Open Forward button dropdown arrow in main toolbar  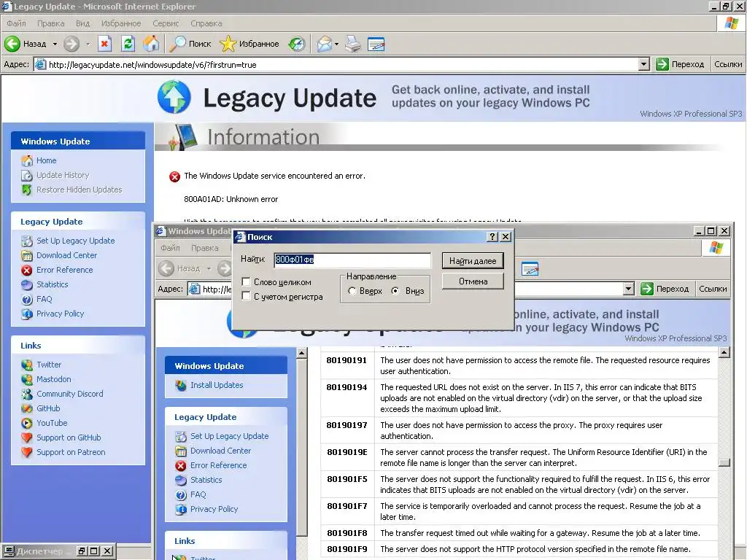tap(88, 44)
